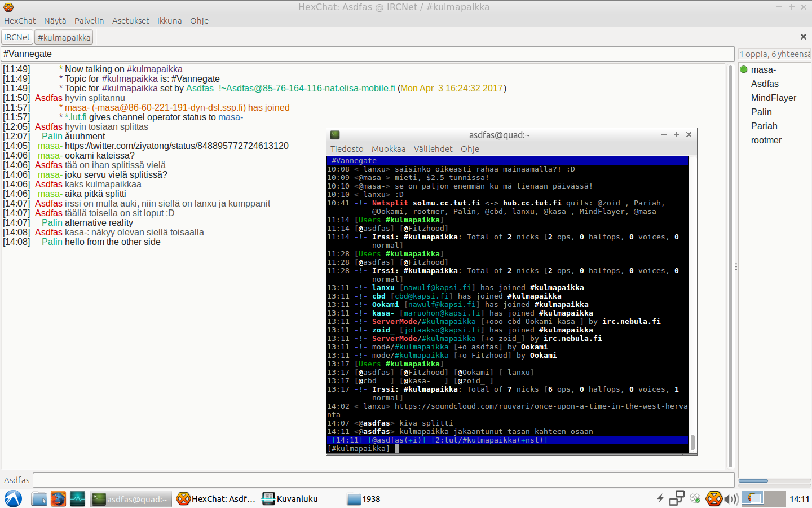This screenshot has height=508, width=812.
Task: Switch to the IRCNet server tab
Action: point(17,37)
